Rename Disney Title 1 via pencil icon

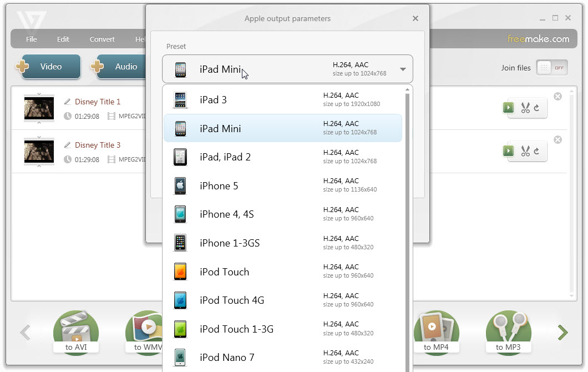tap(68, 102)
